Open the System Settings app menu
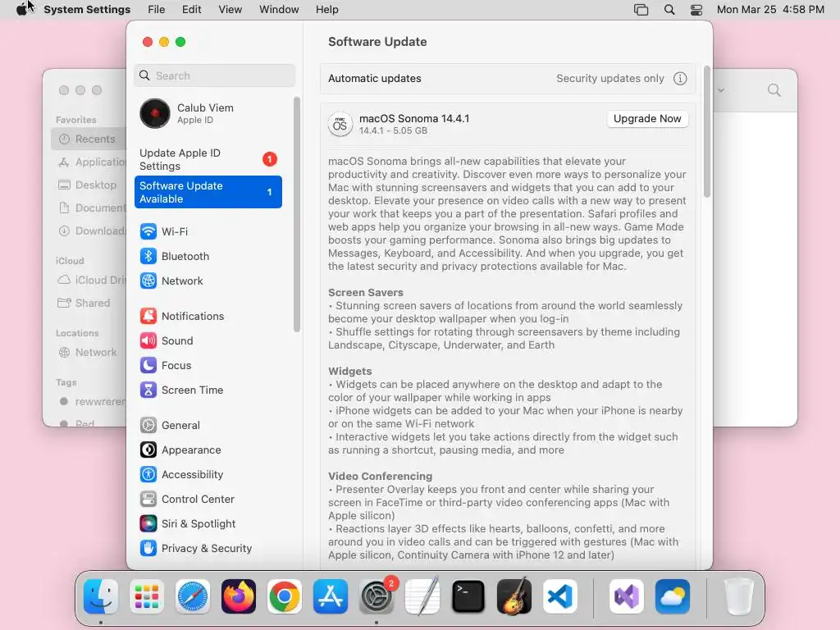Viewport: 840px width, 630px height. point(87,10)
